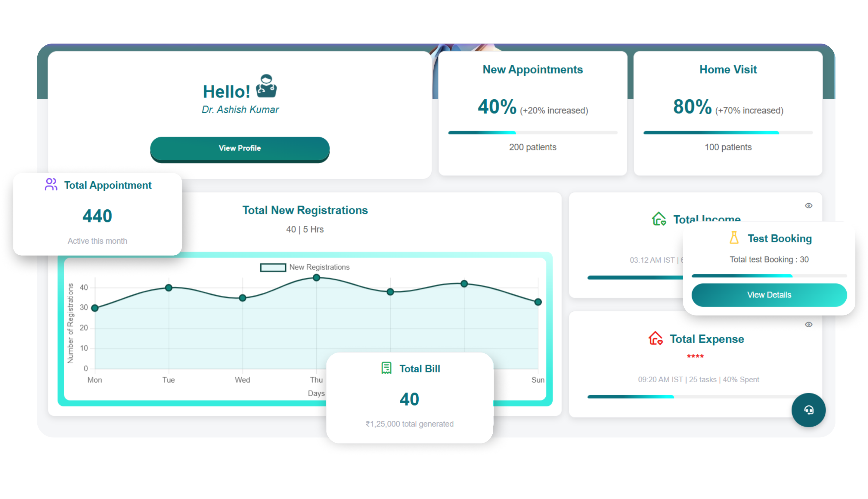Viewport: 868px width, 499px height.
Task: Click the Thu data point on chart
Action: click(x=316, y=278)
